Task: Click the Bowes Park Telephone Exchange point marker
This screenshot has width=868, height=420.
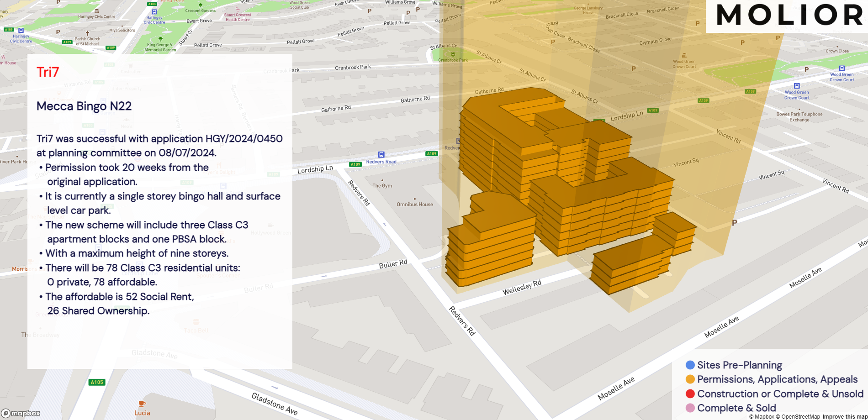Action: point(799,109)
